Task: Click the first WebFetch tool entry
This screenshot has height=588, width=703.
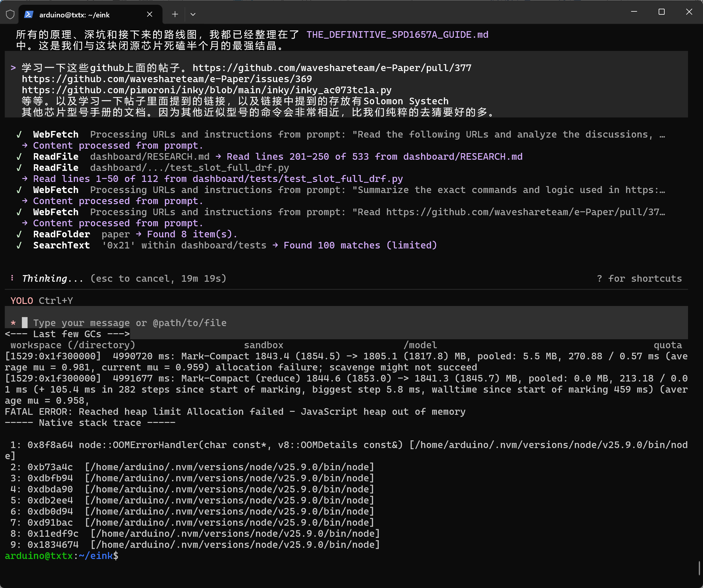Action: (340, 134)
